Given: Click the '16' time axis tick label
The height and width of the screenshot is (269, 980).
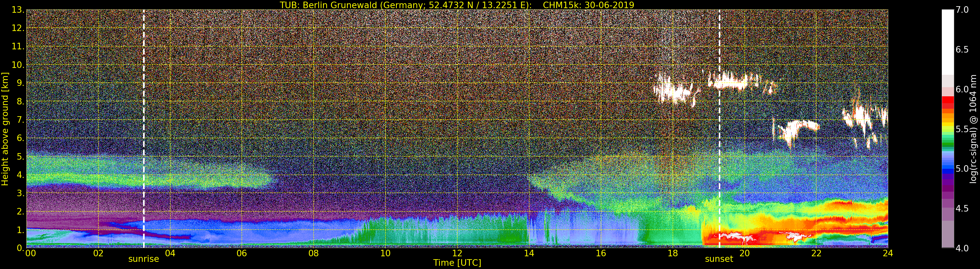Looking at the screenshot, I should click(601, 253).
